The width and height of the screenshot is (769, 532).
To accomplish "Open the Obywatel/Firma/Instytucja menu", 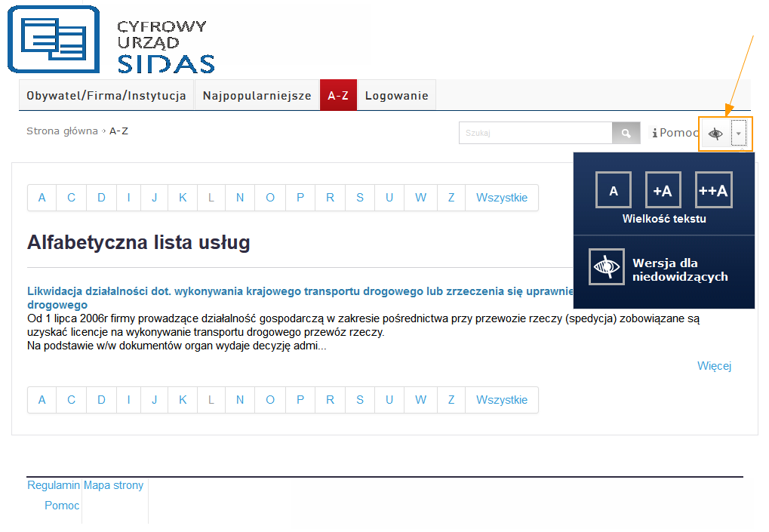I will [x=106, y=96].
